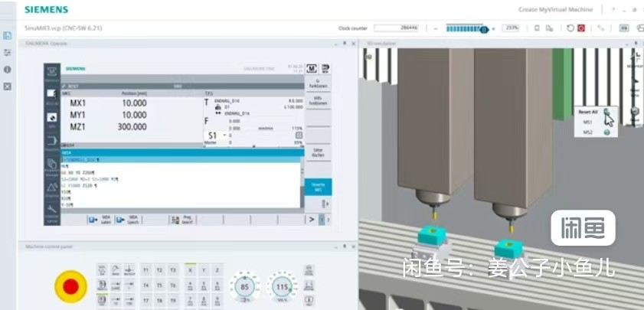Click the T9 key on control panel
Screen dimensions: 644x310
(x=173, y=300)
